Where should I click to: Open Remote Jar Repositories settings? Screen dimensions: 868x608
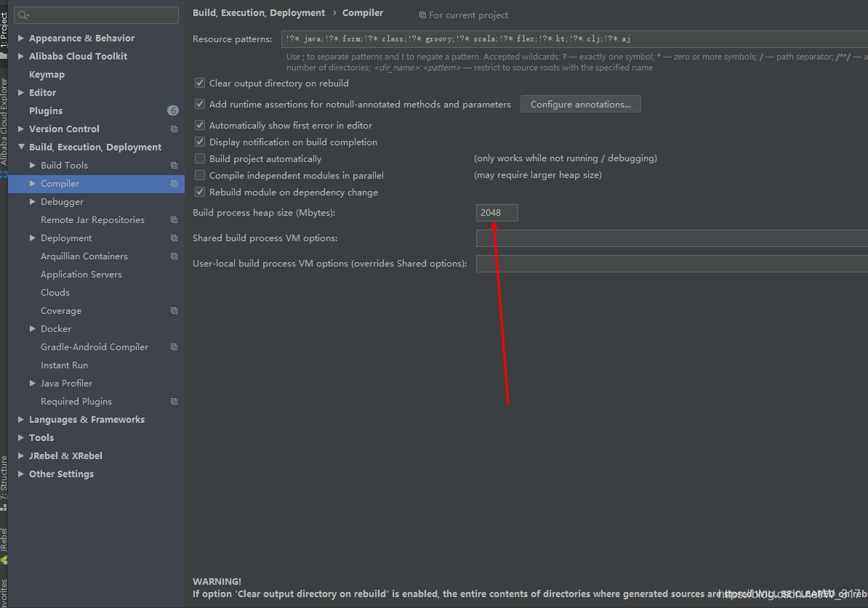point(92,220)
